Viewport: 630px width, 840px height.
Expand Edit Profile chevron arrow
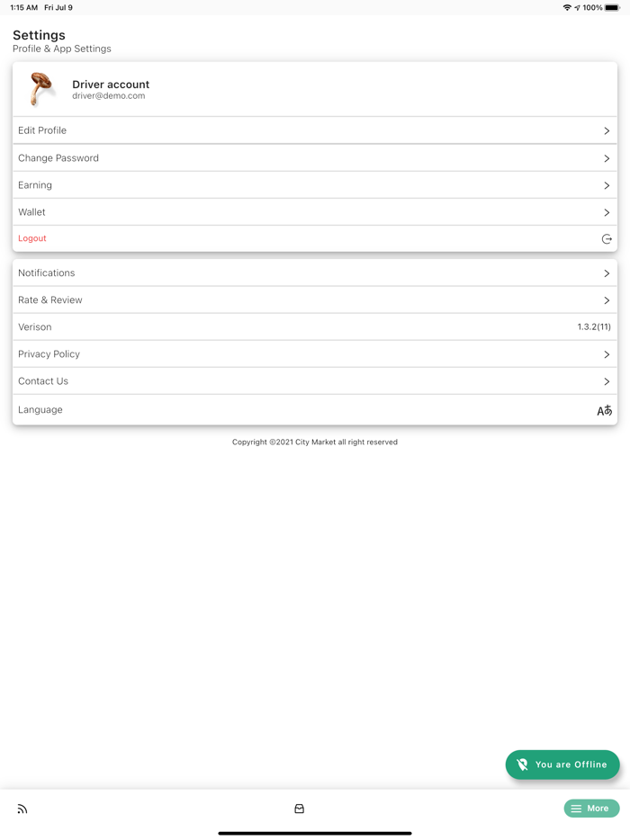(607, 131)
